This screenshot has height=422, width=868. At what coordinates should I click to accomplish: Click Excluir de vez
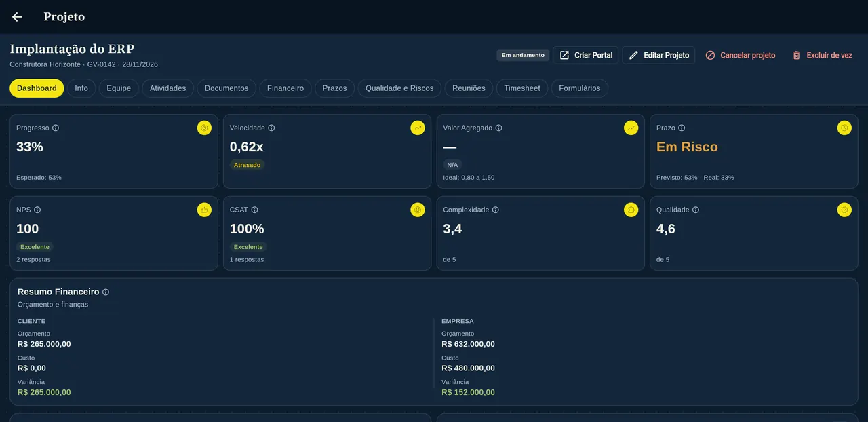(x=822, y=55)
